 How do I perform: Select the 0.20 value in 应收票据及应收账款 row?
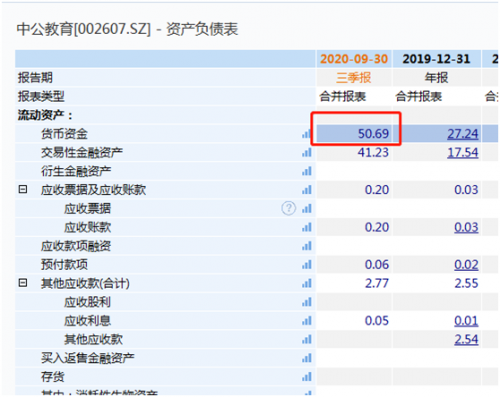(377, 190)
